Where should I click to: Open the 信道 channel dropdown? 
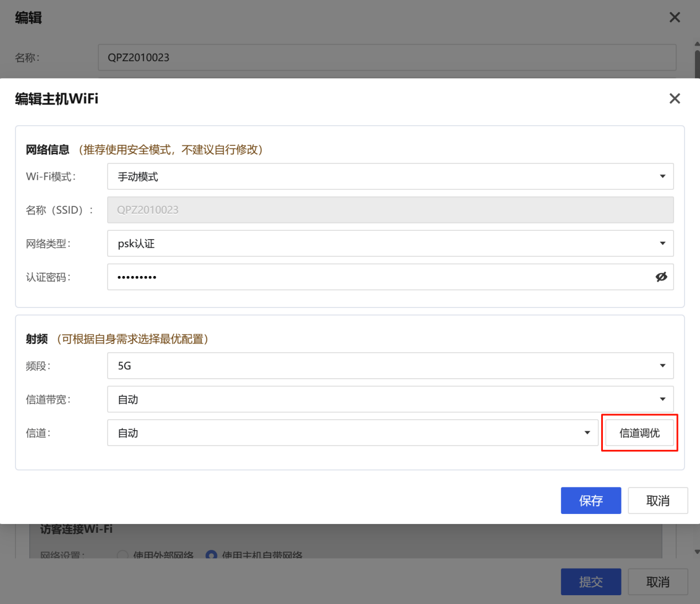click(x=352, y=433)
